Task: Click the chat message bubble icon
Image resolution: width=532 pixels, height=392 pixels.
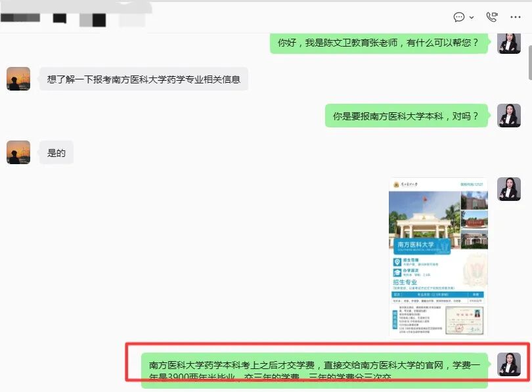Action: pyautogui.click(x=458, y=17)
